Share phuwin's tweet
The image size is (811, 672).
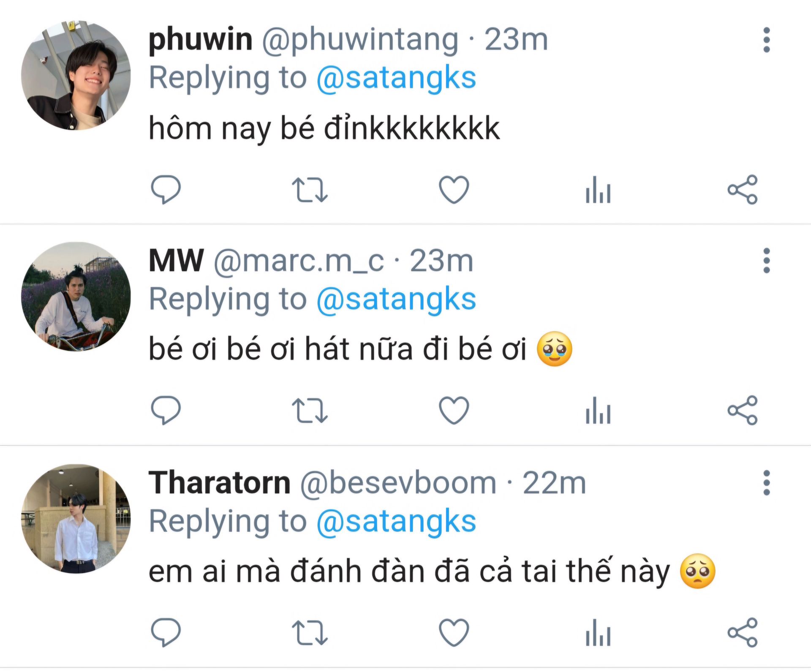tap(743, 190)
